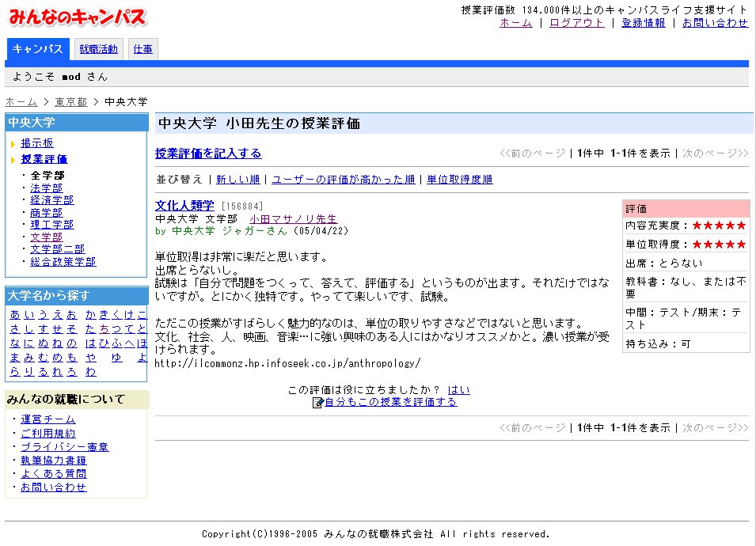
Task: Sort by ユーザーの評価が高かった順
Action: click(x=344, y=180)
